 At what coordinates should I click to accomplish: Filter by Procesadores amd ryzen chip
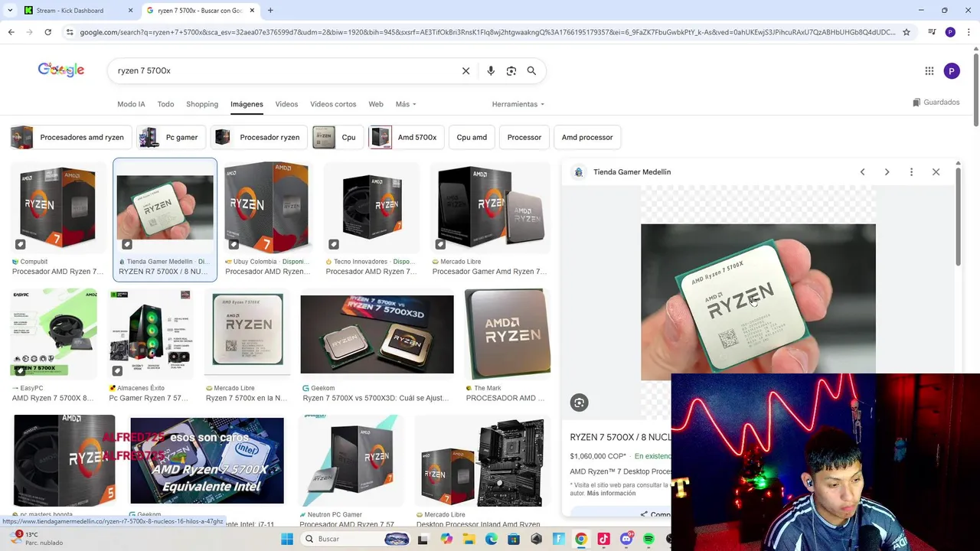[x=70, y=138]
